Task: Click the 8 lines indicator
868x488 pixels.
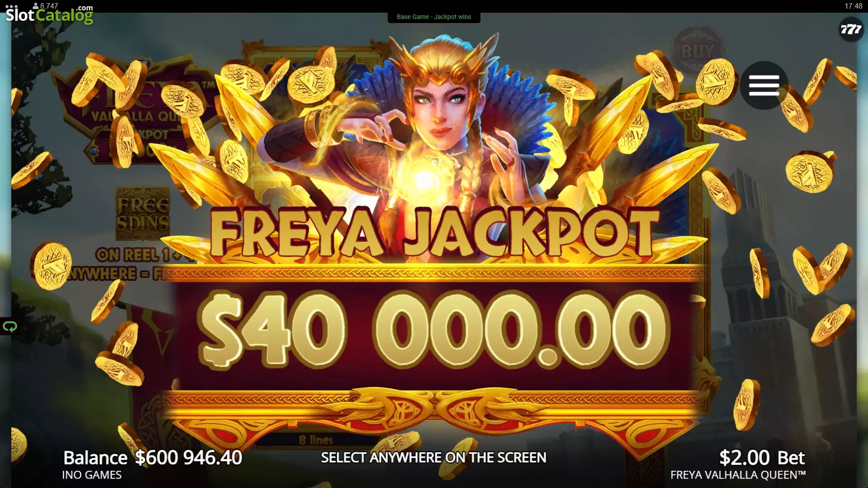Action: [x=316, y=440]
